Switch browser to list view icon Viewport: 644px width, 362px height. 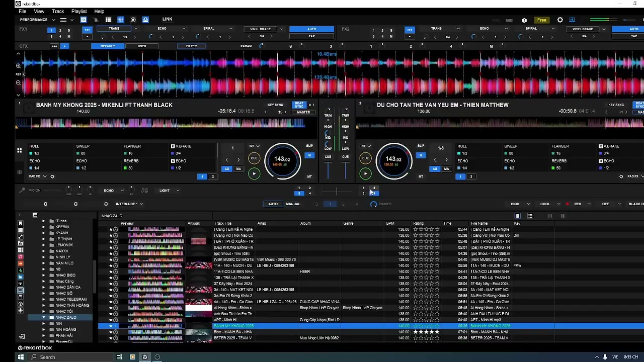(x=517, y=216)
